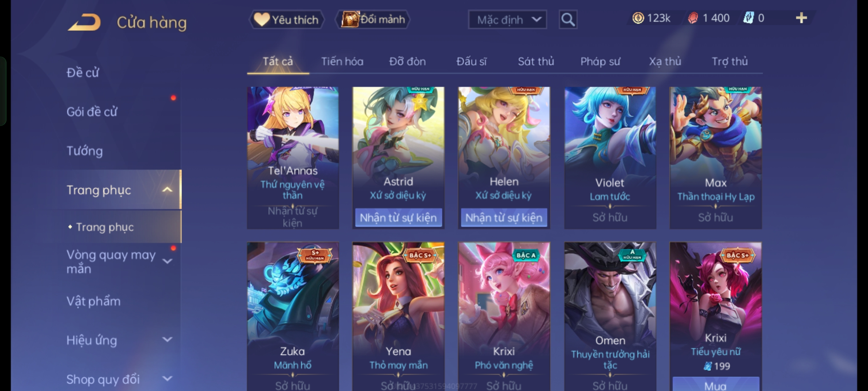Image resolution: width=868 pixels, height=391 pixels.
Task: Click Nhận từ sự kiện under Astrid
Action: pyautogui.click(x=398, y=218)
